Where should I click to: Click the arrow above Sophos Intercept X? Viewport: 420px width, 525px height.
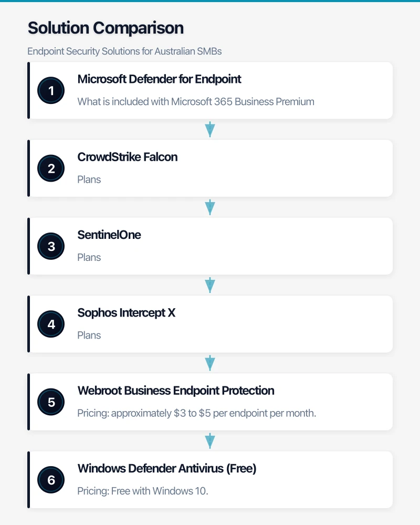coord(209,285)
